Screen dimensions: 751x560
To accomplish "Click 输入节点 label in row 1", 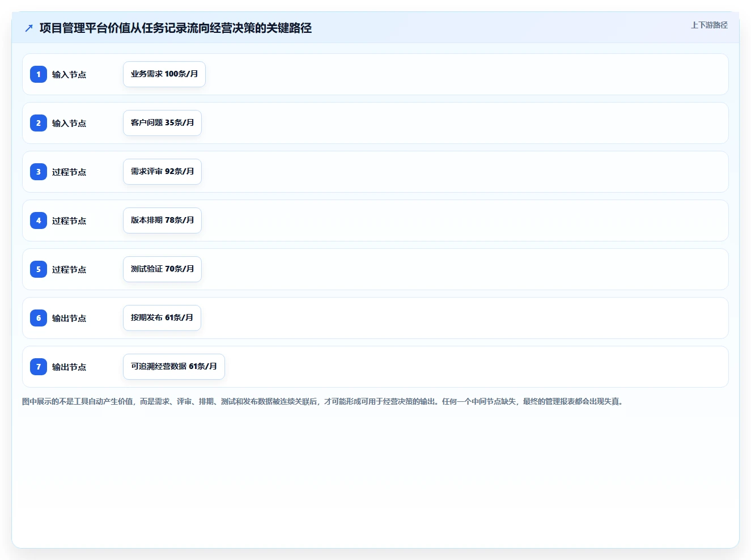I will coord(69,75).
